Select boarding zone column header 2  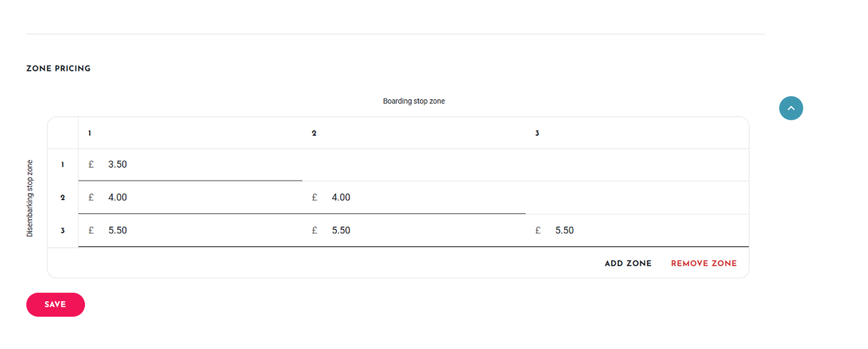[314, 133]
